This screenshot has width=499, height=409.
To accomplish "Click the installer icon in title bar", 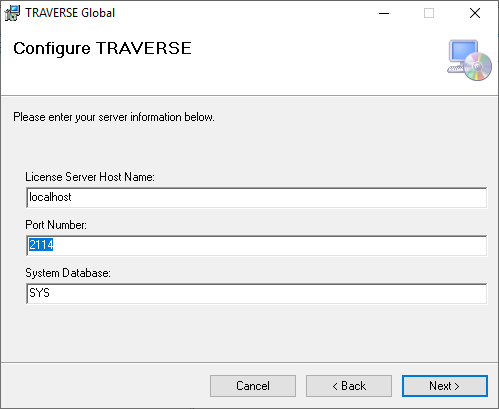I will pos(12,13).
